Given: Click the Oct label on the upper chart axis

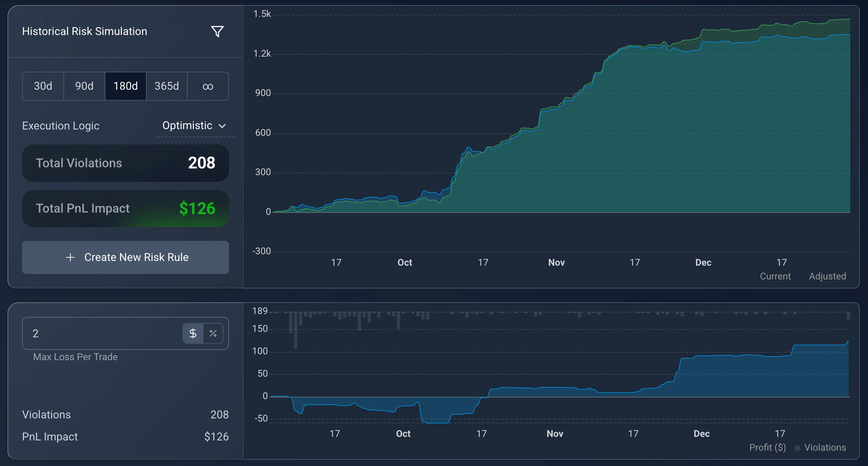Looking at the screenshot, I should 404,263.
